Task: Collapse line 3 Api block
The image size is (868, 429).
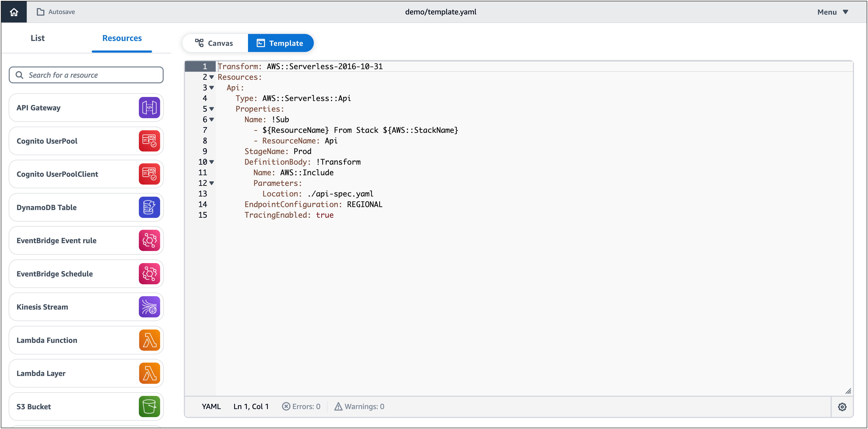Action: coord(212,88)
